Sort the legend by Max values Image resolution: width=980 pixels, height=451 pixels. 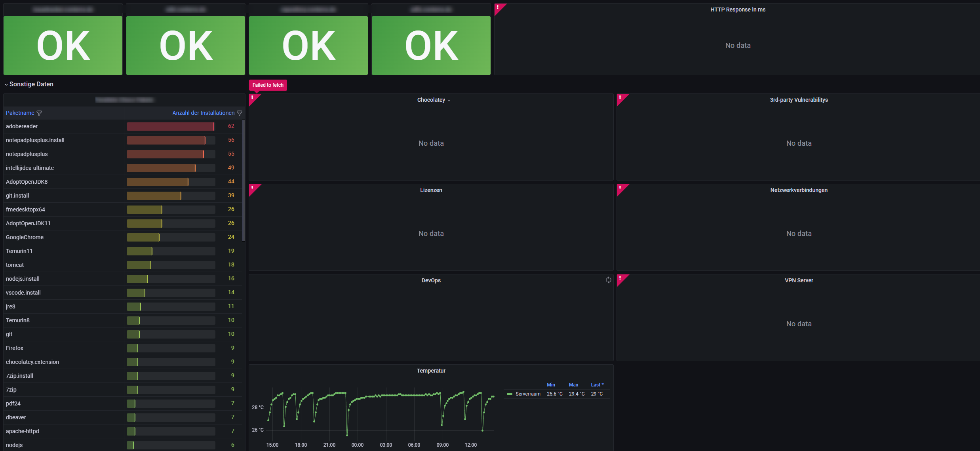click(573, 385)
